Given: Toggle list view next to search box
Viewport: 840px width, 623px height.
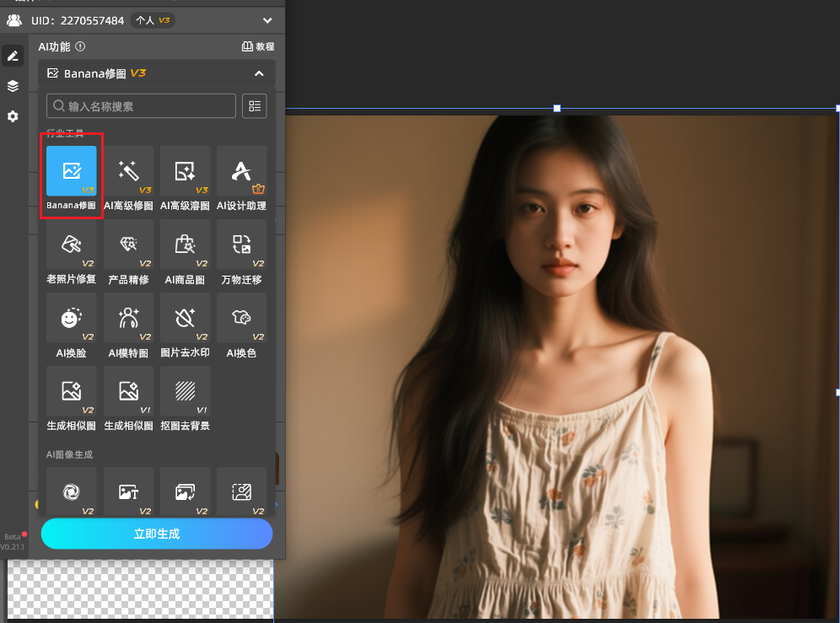Looking at the screenshot, I should (x=254, y=106).
